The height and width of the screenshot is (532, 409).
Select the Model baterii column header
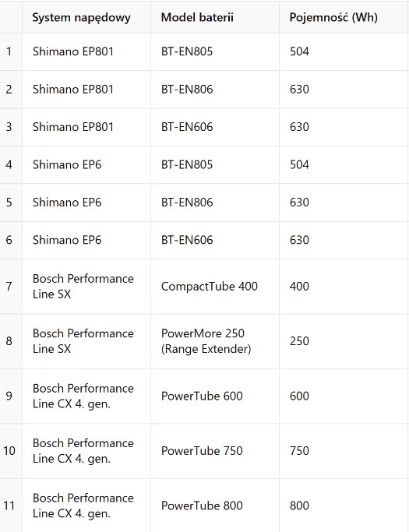[215, 17]
